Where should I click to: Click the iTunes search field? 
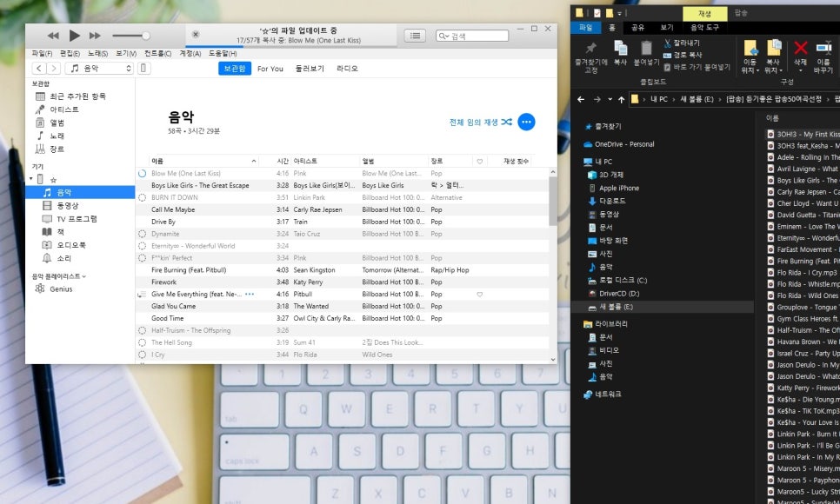pos(472,36)
